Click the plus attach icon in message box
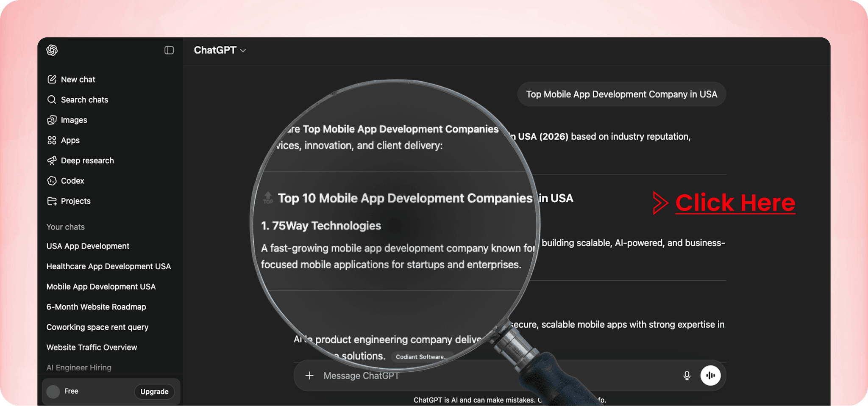 [309, 376]
